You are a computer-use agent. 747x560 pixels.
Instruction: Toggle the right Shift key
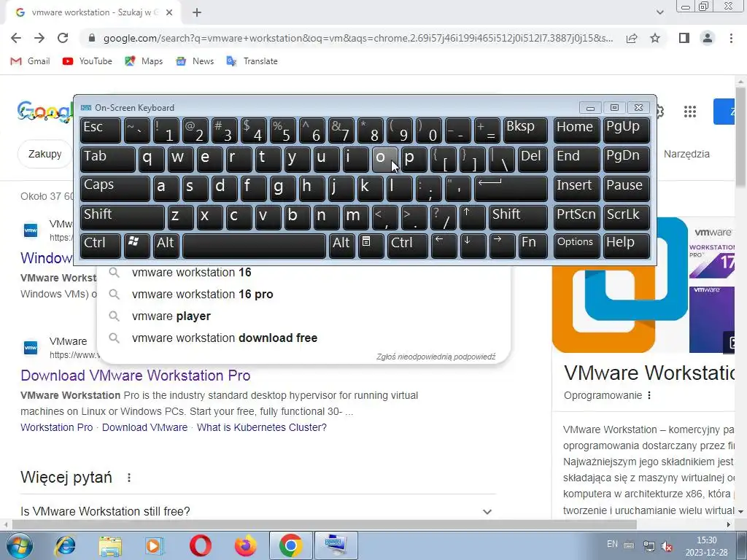[519, 217]
